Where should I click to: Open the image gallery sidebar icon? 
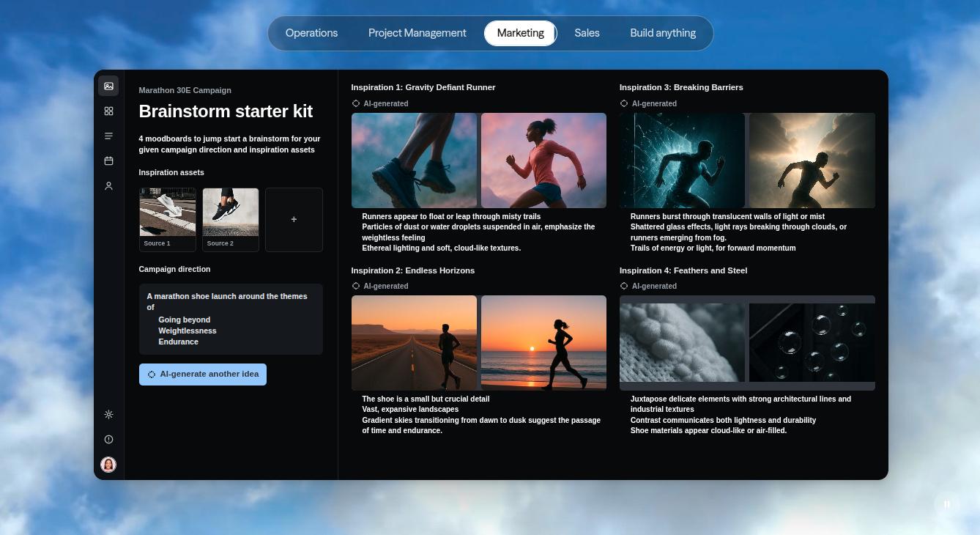point(108,86)
